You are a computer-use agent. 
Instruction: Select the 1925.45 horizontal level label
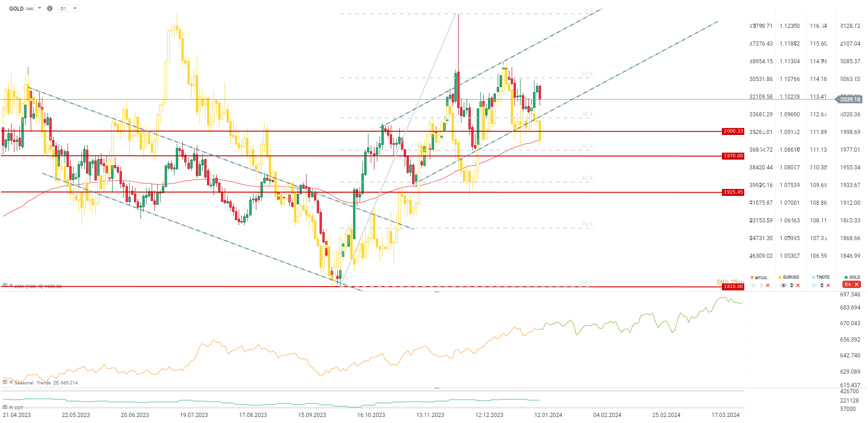pos(733,192)
